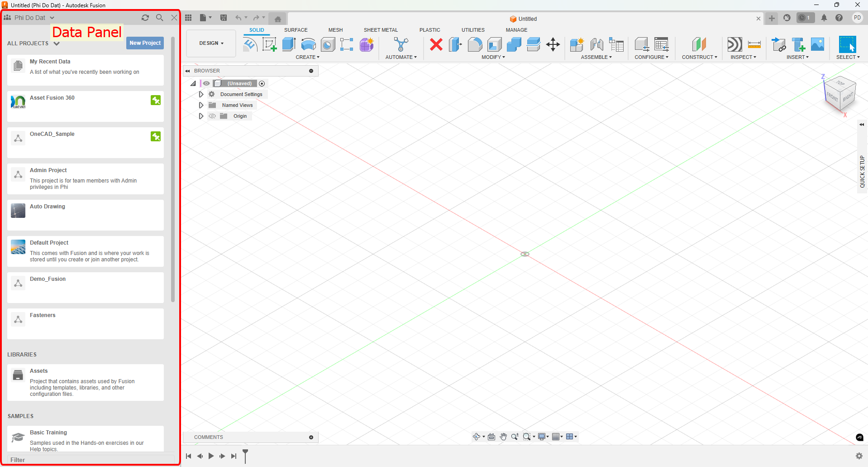
Task: Click the timeline Play button
Action: (211, 456)
